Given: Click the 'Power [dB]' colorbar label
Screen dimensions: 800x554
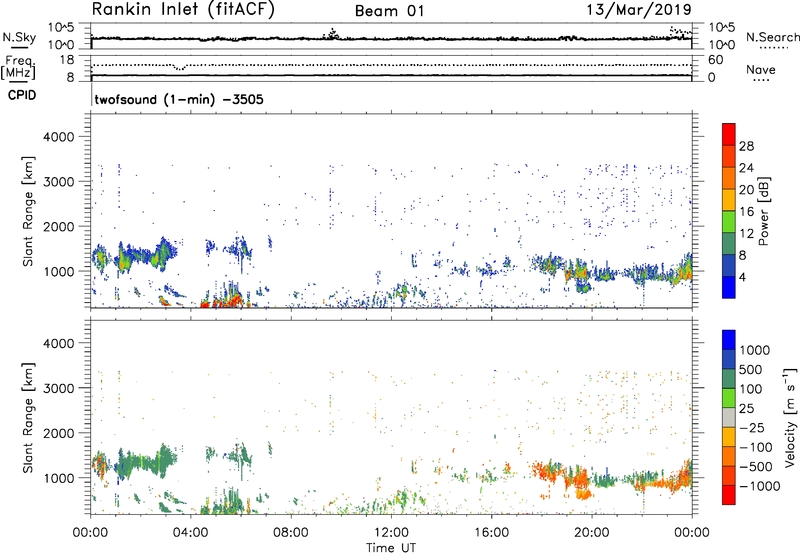Looking at the screenshot, I should click(x=763, y=211).
